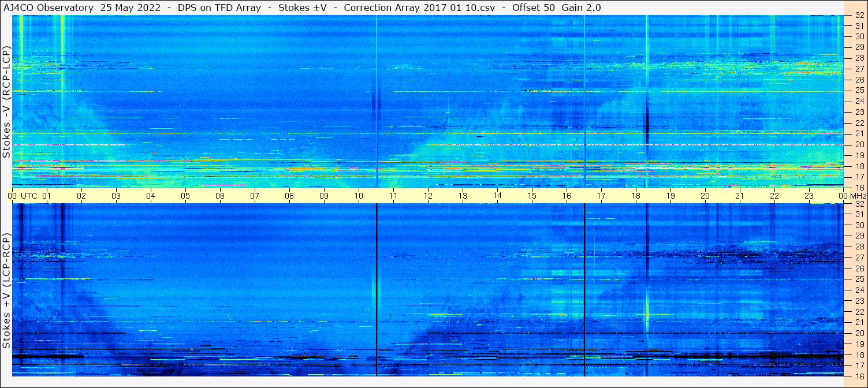Select the 06 hour tick label
Screen dimensions: 868x388
pyautogui.click(x=220, y=196)
